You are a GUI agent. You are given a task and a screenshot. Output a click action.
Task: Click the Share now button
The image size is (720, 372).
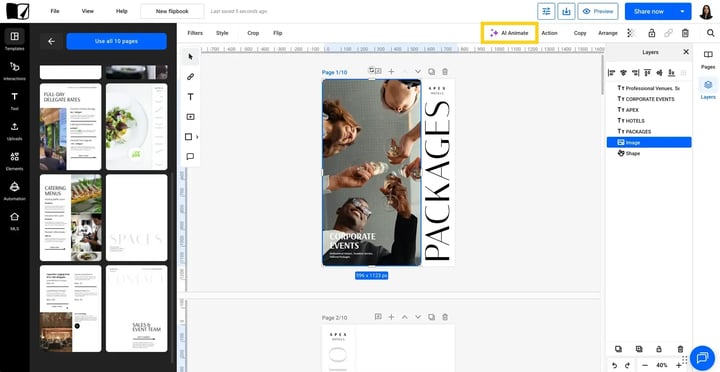[649, 11]
